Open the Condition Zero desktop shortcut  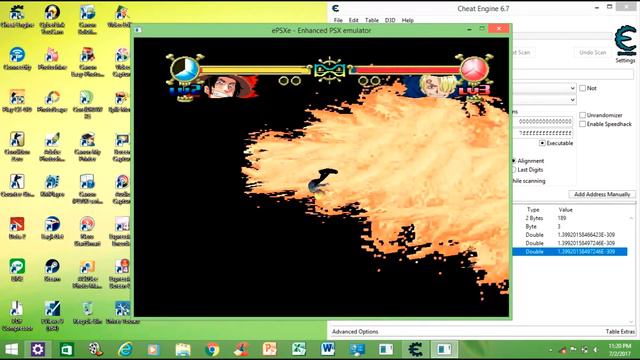[x=17, y=147]
